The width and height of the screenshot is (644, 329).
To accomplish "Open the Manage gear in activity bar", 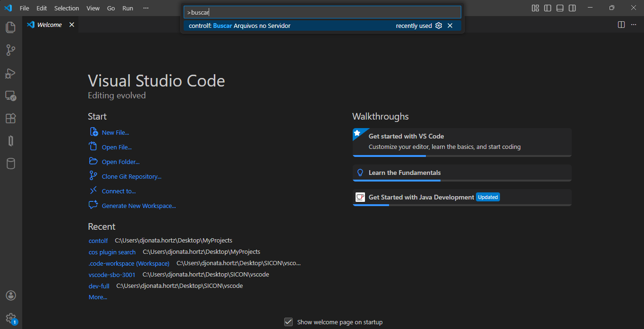I will (x=10, y=318).
